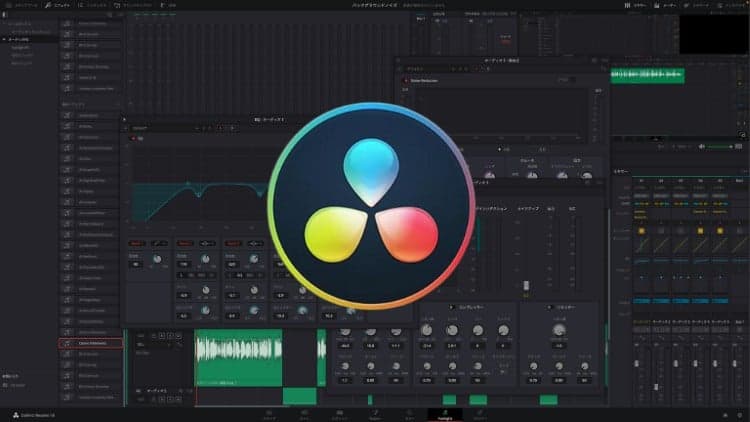This screenshot has width=750, height=422.
Task: Collapse the Audio FX tree arrow
Action: pyautogui.click(x=4, y=39)
